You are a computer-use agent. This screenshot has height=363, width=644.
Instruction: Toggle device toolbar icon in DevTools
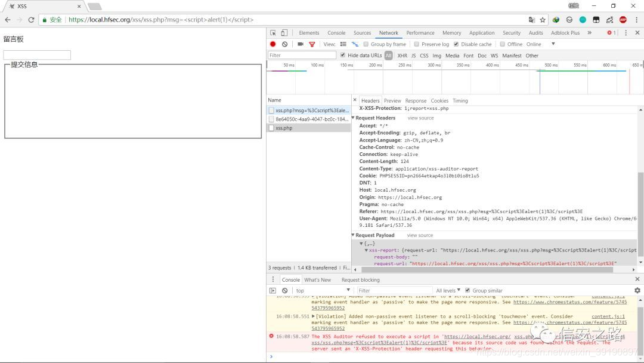284,33
